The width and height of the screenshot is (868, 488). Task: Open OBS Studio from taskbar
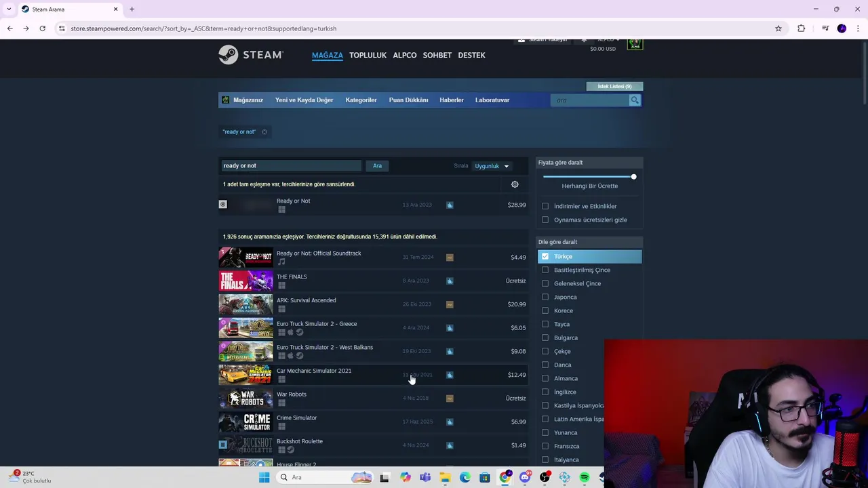545,477
